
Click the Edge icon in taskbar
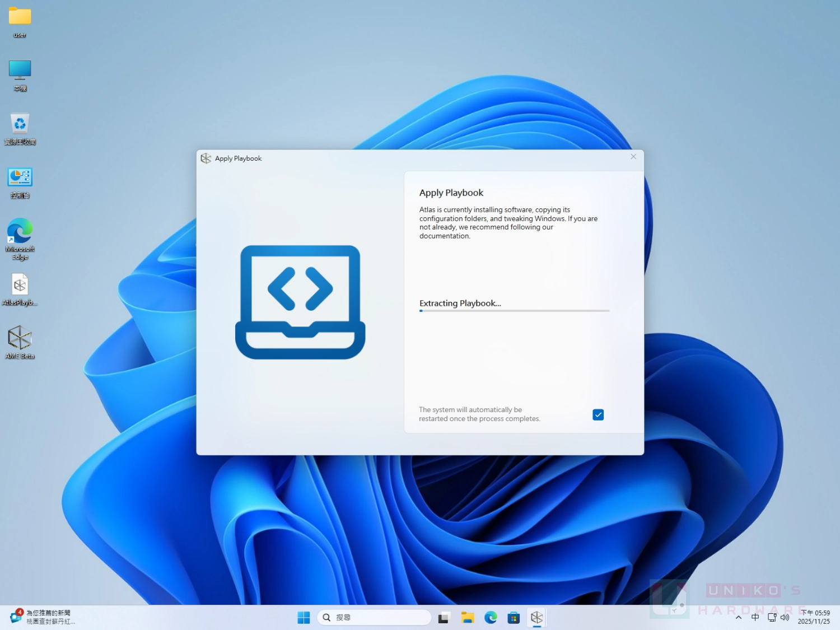click(491, 617)
